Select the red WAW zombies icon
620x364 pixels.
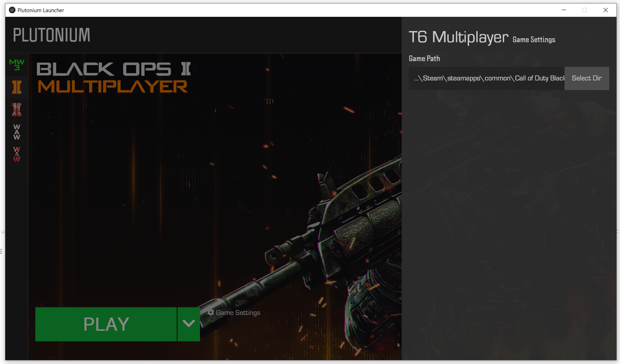pos(16,154)
